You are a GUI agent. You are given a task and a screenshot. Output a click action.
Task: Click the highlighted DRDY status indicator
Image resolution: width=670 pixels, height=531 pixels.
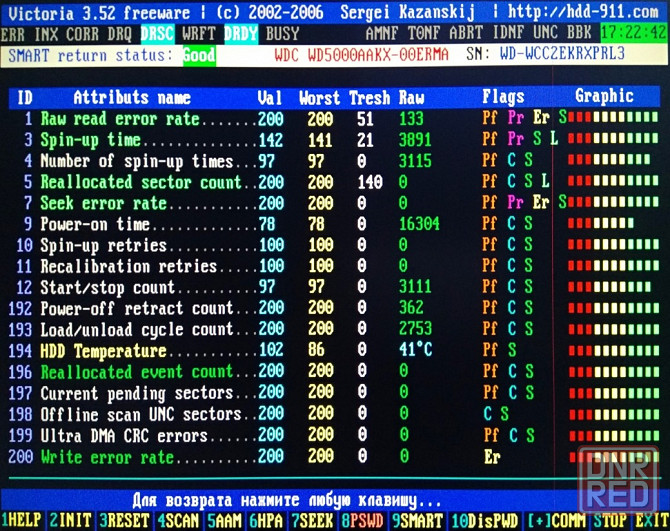coord(240,33)
